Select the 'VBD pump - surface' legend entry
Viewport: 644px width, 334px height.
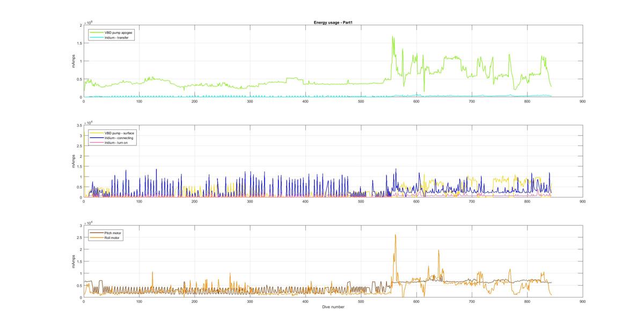[x=119, y=133]
